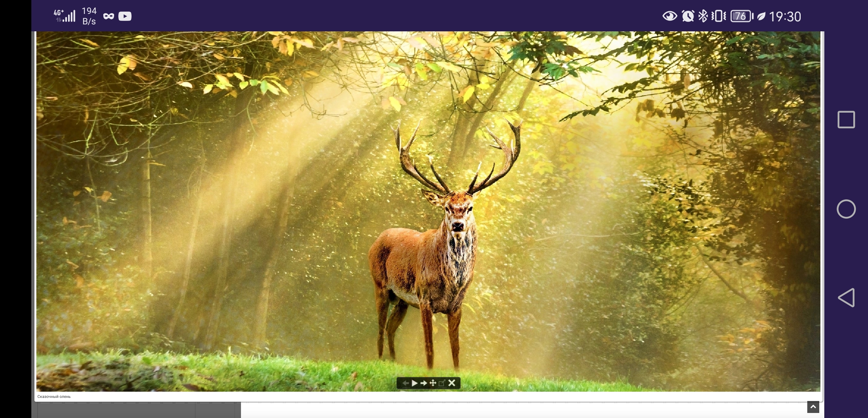This screenshot has width=868, height=418.
Task: Tap the 19:30 clock in status bar
Action: (x=785, y=17)
